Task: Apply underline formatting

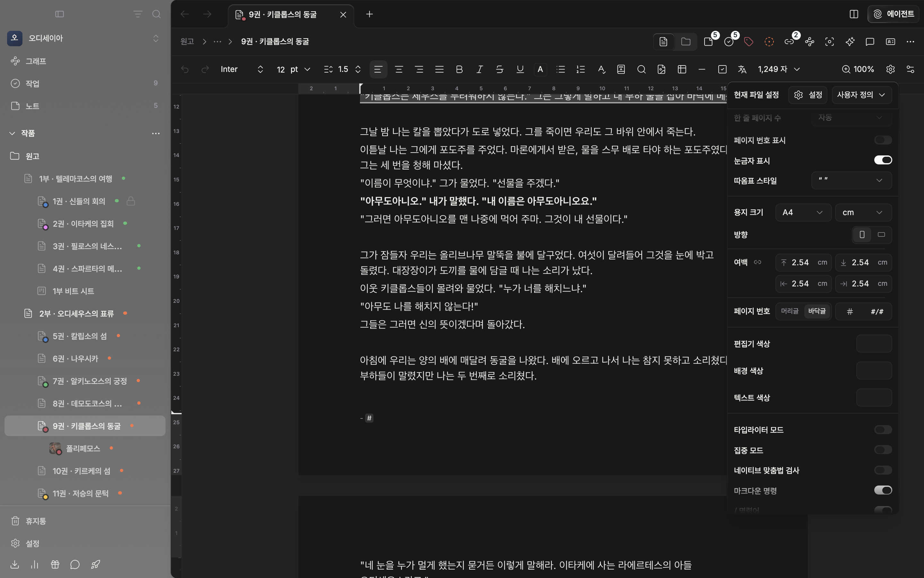Action: tap(520, 69)
